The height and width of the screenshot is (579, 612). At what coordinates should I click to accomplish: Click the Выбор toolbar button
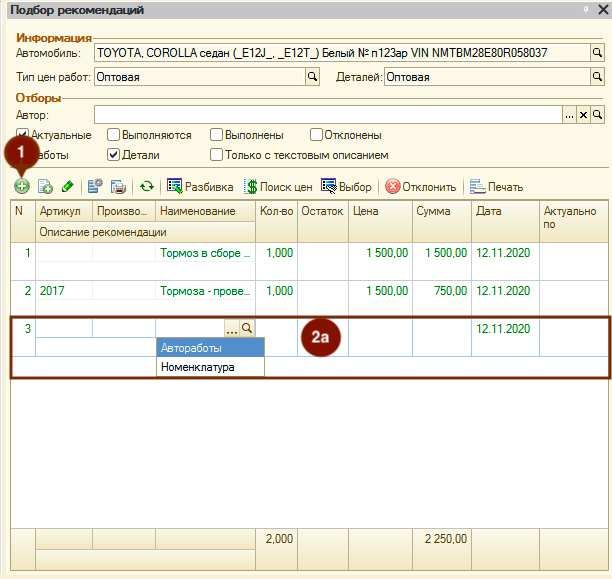click(x=346, y=187)
